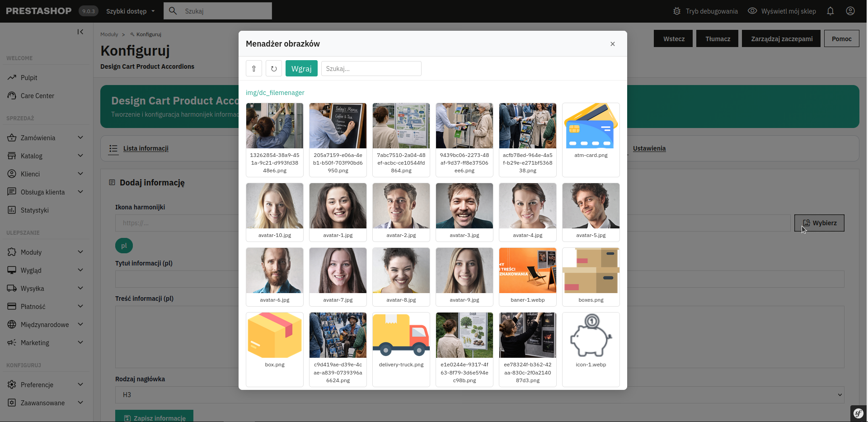
Task: Click the Statystyki chart icon
Action: coord(12,210)
